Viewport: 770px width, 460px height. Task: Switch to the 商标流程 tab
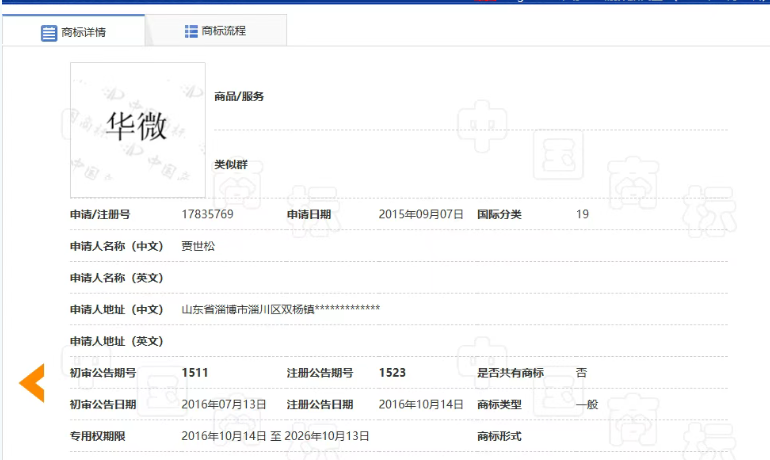[216, 31]
